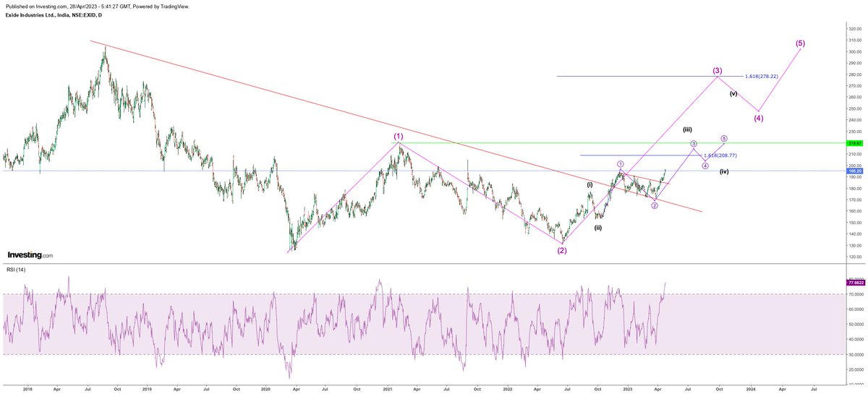
Task: Click the 180.00 price axis value
Action: click(x=854, y=188)
